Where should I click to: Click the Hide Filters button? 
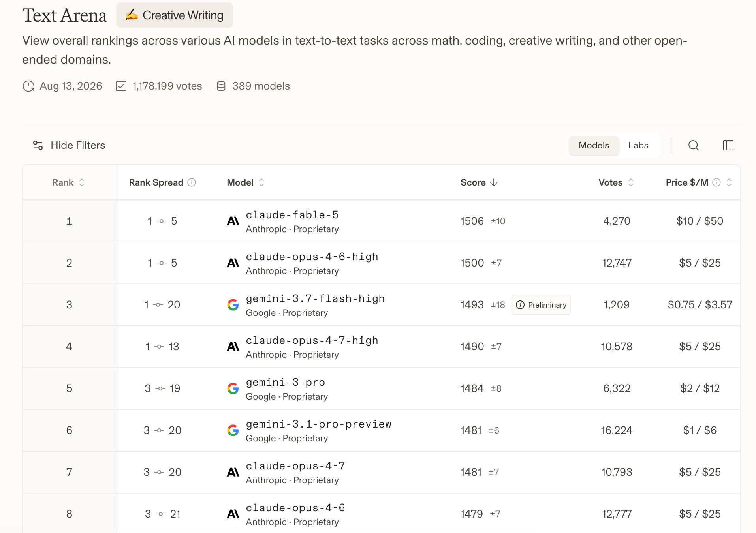click(x=69, y=145)
